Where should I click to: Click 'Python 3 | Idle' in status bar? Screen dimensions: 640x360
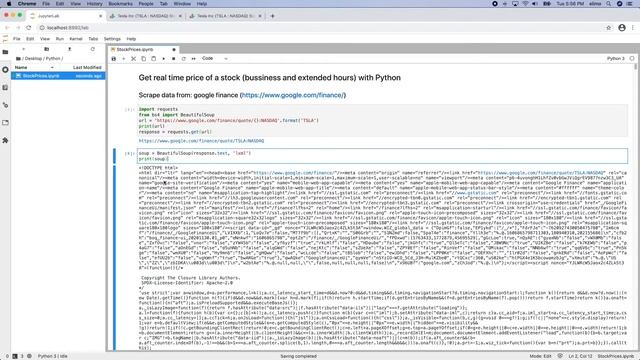pos(52,356)
